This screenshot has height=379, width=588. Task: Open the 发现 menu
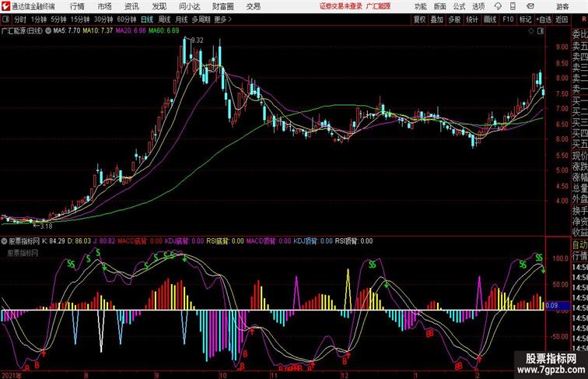tap(159, 6)
